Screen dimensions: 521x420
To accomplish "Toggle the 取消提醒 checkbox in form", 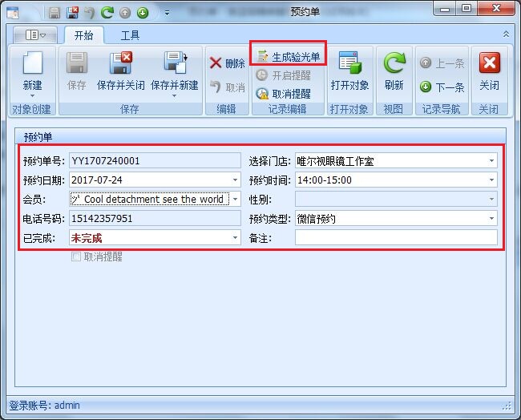I will click(76, 256).
